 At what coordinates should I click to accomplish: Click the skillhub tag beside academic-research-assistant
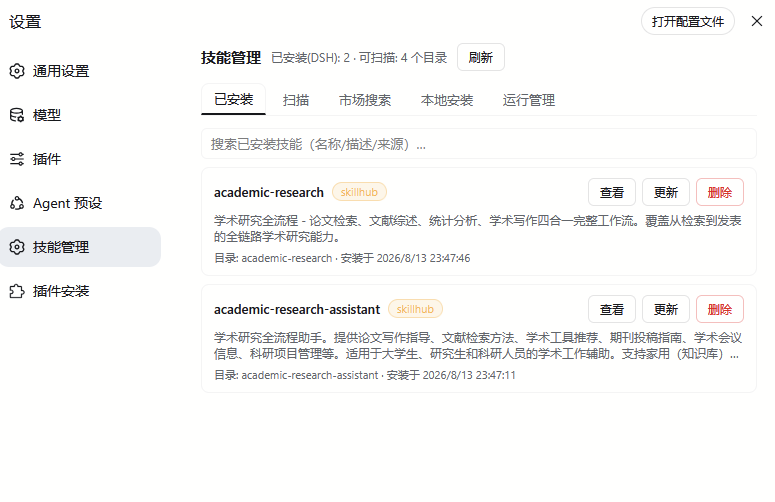pos(415,309)
